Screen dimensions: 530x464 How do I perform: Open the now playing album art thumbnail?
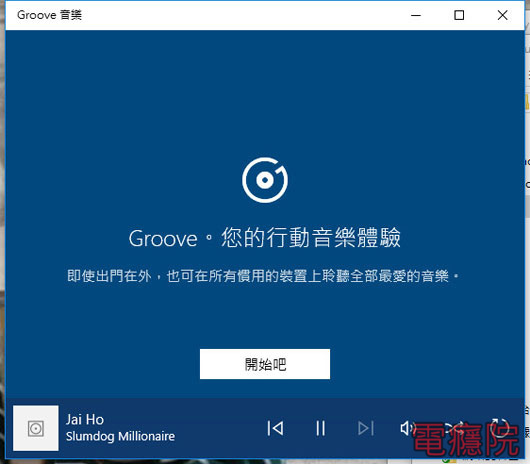[x=36, y=428]
